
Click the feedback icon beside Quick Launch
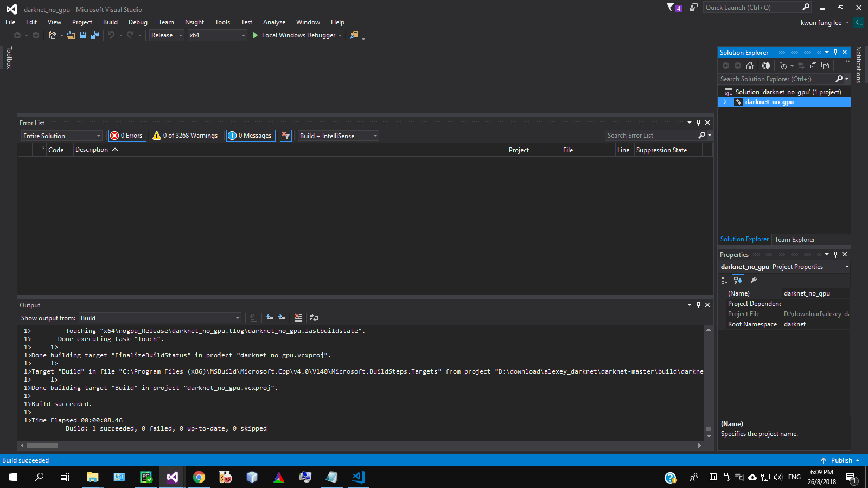(693, 8)
